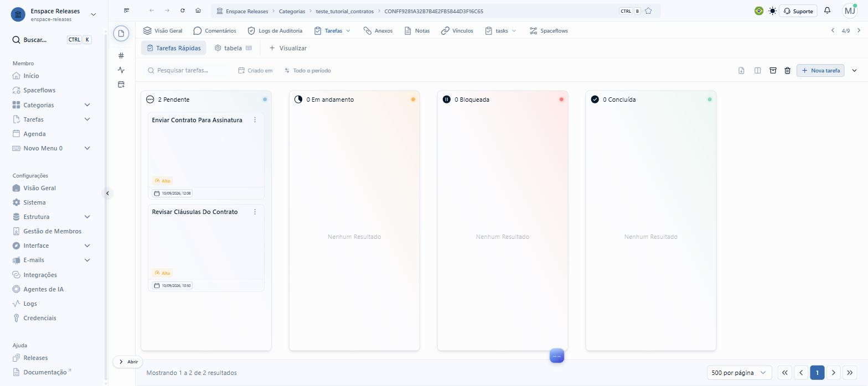Viewport: 868px width, 386px height.
Task: Open the Vínculos tab
Action: point(457,31)
